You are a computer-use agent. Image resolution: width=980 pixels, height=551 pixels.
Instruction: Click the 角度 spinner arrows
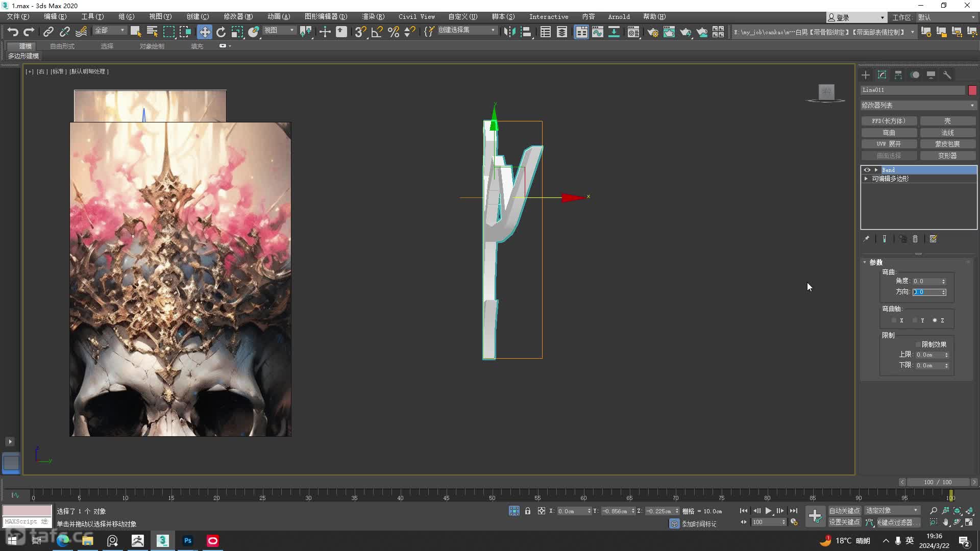(943, 282)
